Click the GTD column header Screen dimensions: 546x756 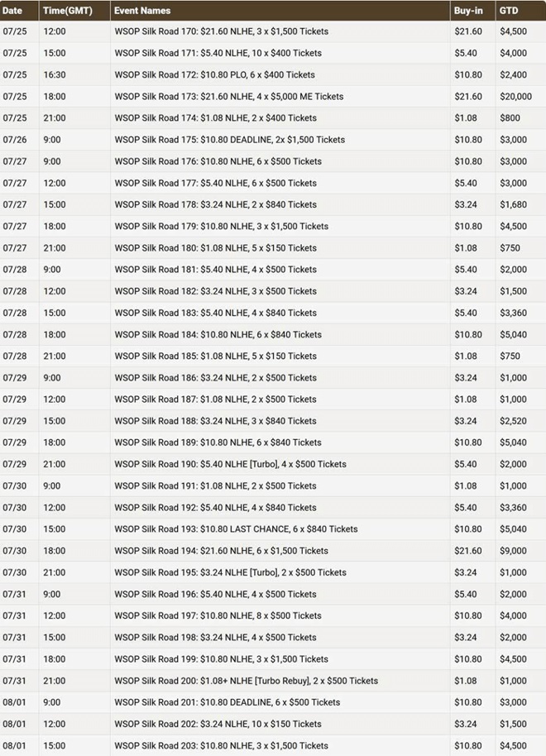tap(509, 11)
